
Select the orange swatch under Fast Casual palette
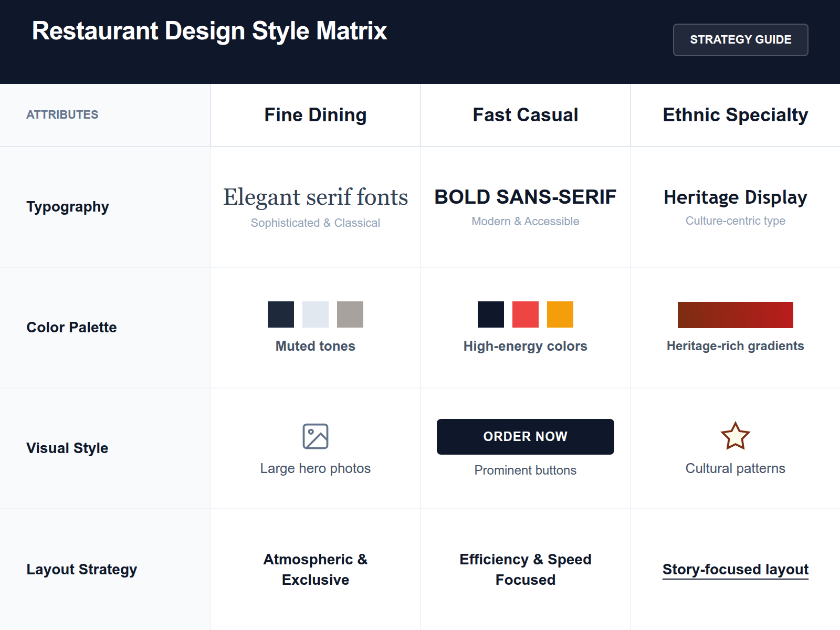pos(560,314)
